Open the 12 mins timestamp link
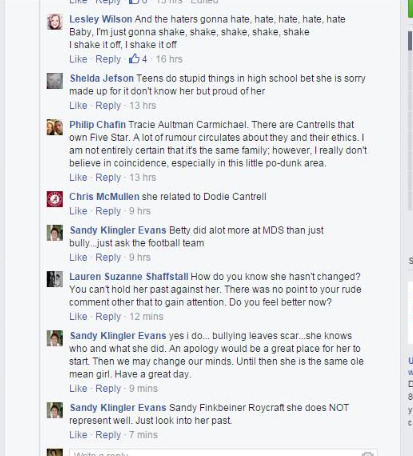The width and height of the screenshot is (413, 456). [146, 317]
